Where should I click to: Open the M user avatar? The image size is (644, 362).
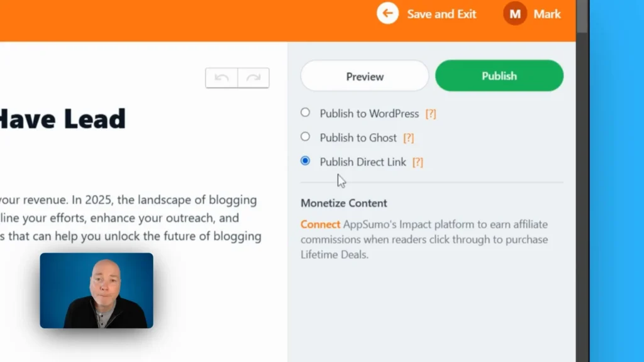pos(515,14)
